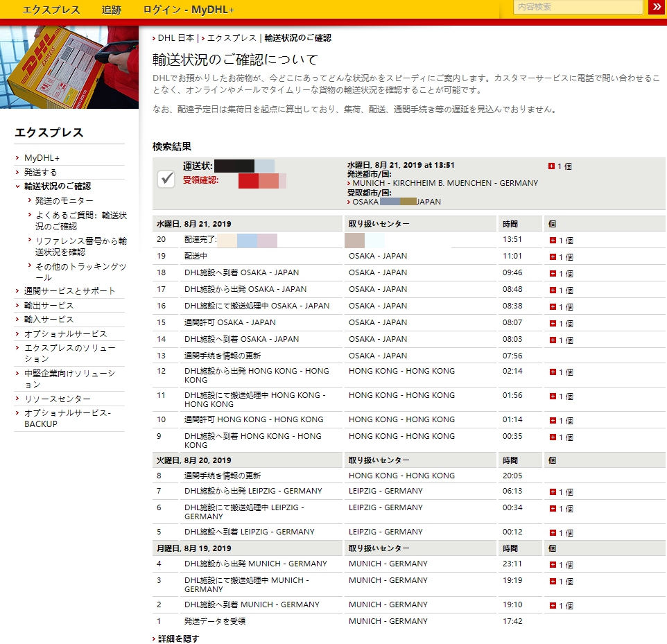Select MyDHL+ in the sidebar
667x644 pixels.
coord(42,158)
